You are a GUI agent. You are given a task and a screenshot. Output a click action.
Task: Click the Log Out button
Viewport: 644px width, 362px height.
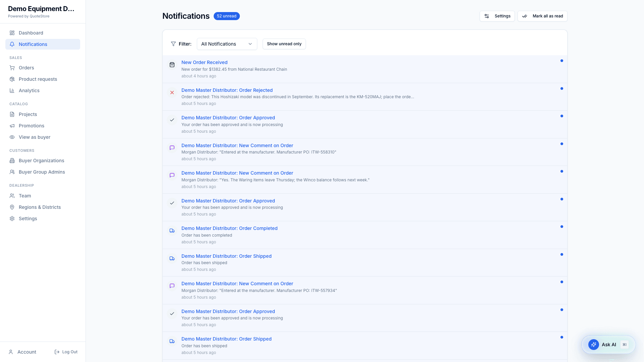click(66, 352)
